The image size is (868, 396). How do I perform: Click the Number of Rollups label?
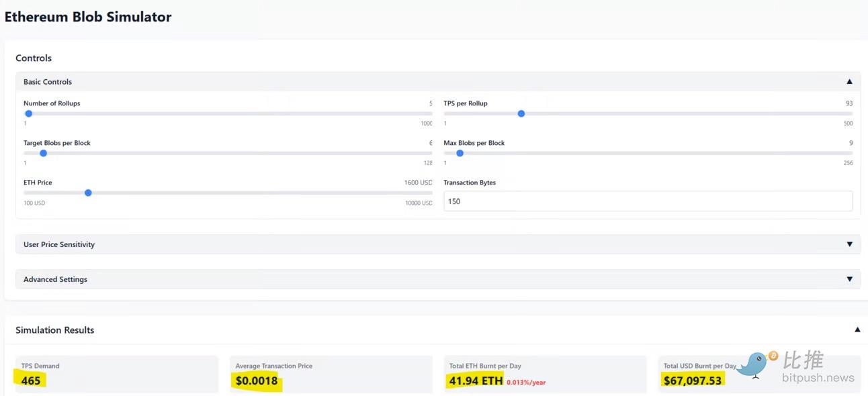tap(52, 103)
